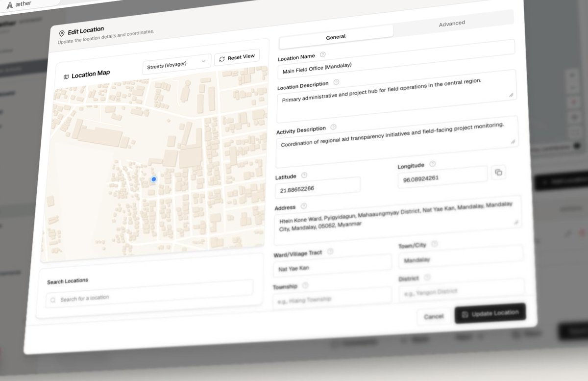The height and width of the screenshot is (381, 588).
Task: Click the help icon next to Township
Action: [x=305, y=285]
